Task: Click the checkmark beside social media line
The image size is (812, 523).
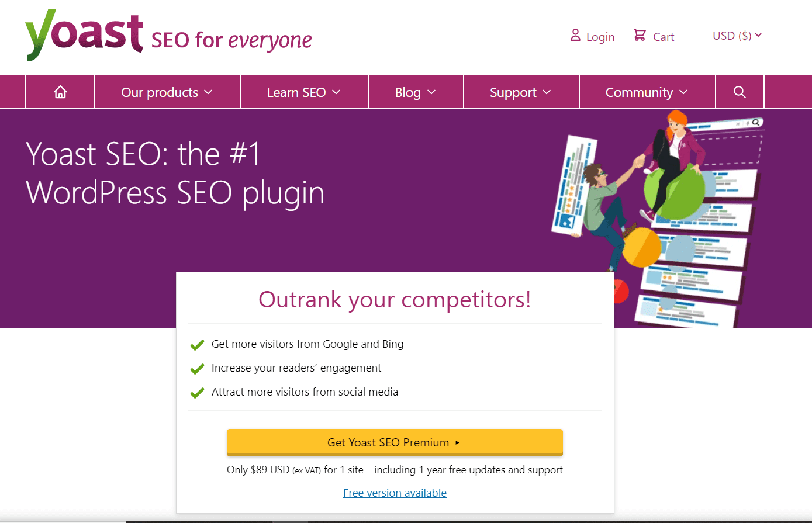Action: tap(197, 393)
